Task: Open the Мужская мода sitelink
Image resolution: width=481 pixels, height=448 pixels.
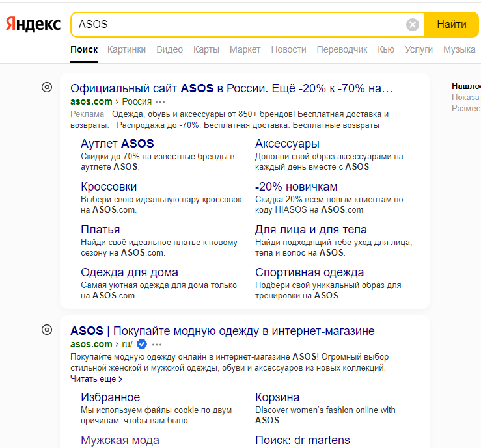Action: tap(120, 440)
